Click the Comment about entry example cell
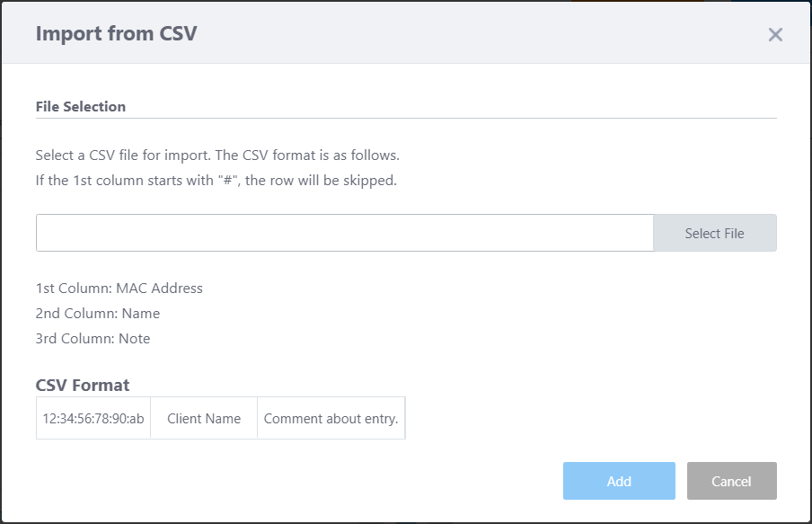Viewport: 812px width, 524px height. click(x=331, y=418)
